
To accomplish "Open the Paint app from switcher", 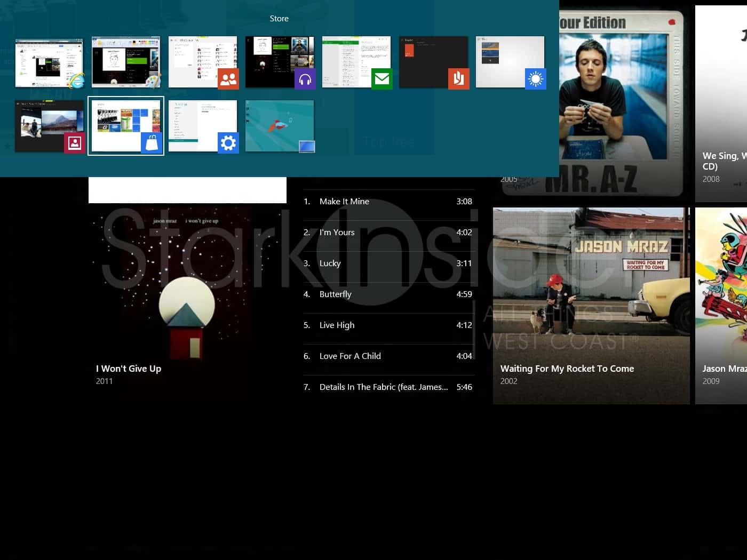I will click(x=126, y=62).
